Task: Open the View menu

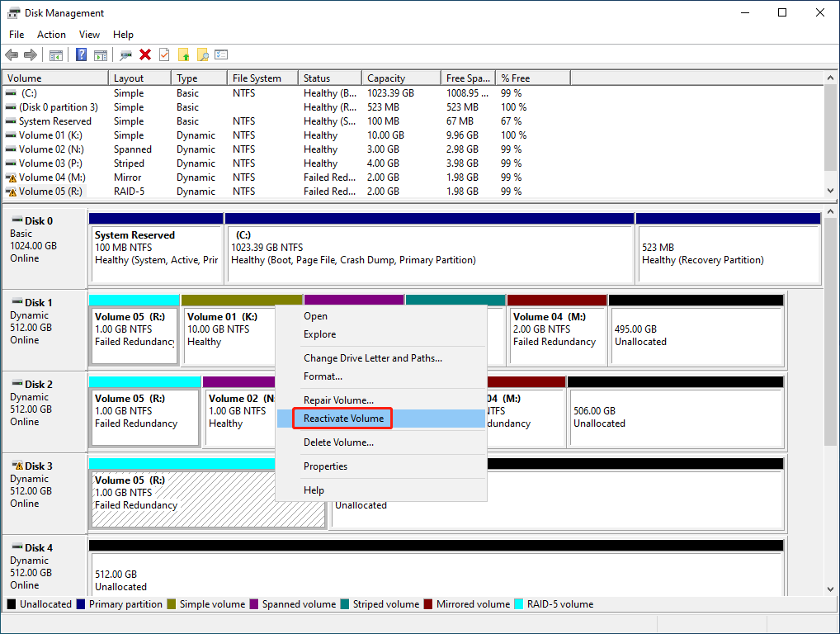Action: (89, 35)
